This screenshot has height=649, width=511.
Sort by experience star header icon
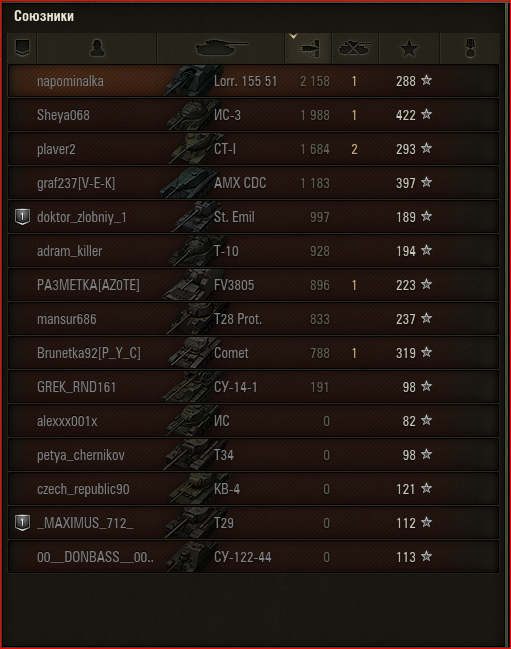pyautogui.click(x=409, y=48)
